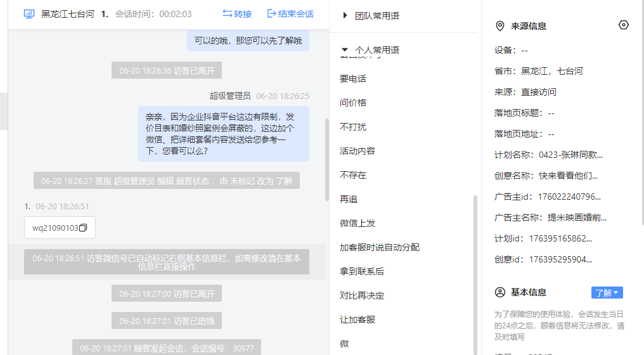Click the quick phrases list scrollbar
Viewport: 644px width, 355px height.
point(475,274)
